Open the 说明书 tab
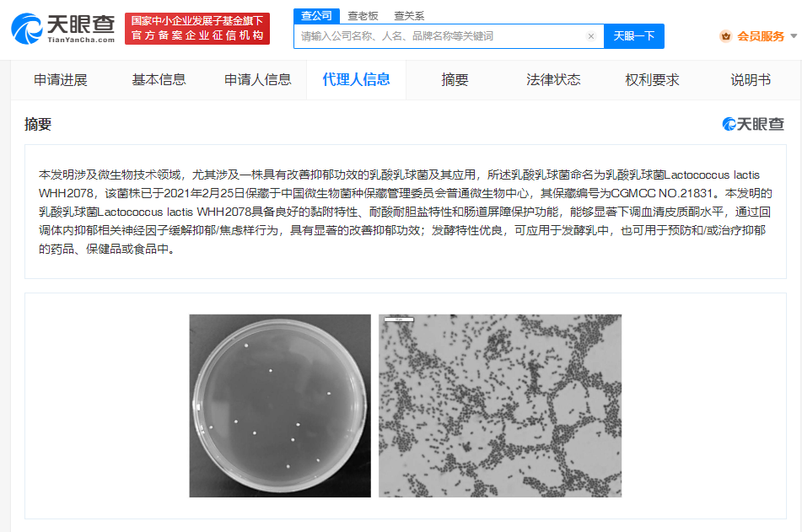Image resolution: width=802 pixels, height=532 pixels. click(750, 80)
